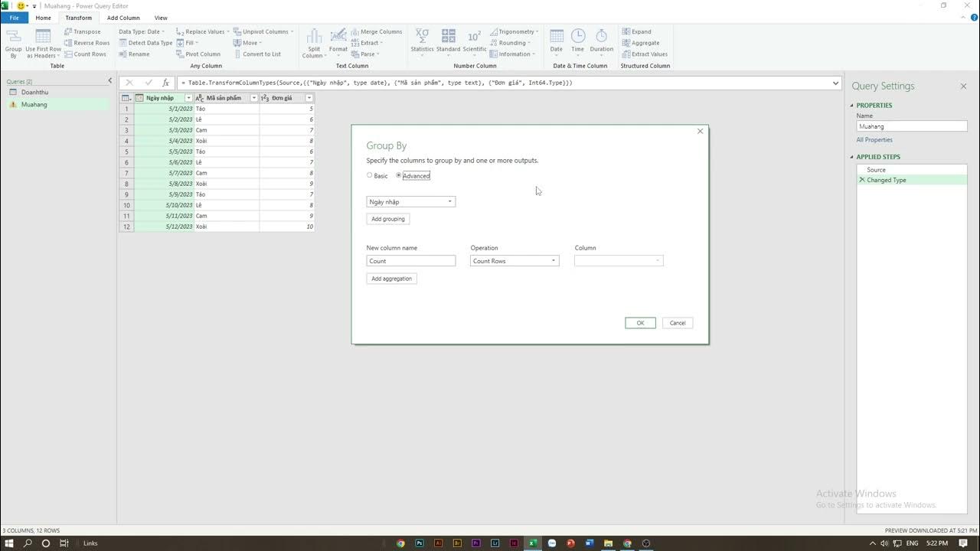Click the Group By ribbon icon
980x551 pixels.
click(13, 43)
